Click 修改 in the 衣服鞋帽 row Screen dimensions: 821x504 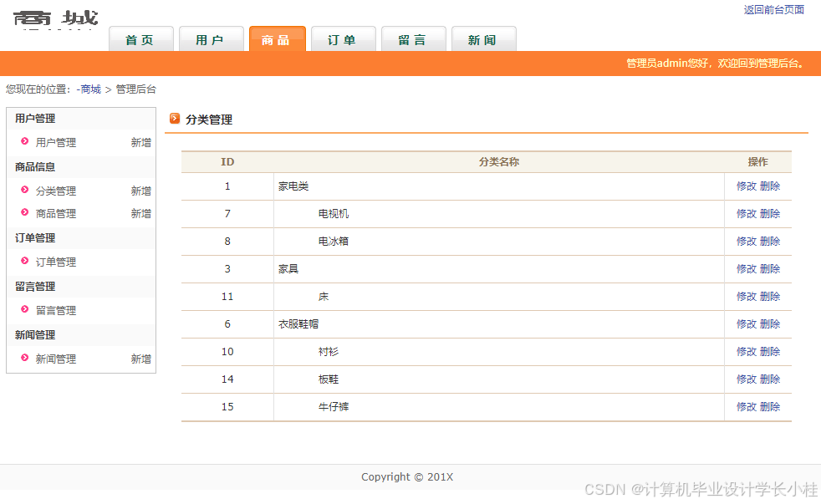click(x=747, y=324)
